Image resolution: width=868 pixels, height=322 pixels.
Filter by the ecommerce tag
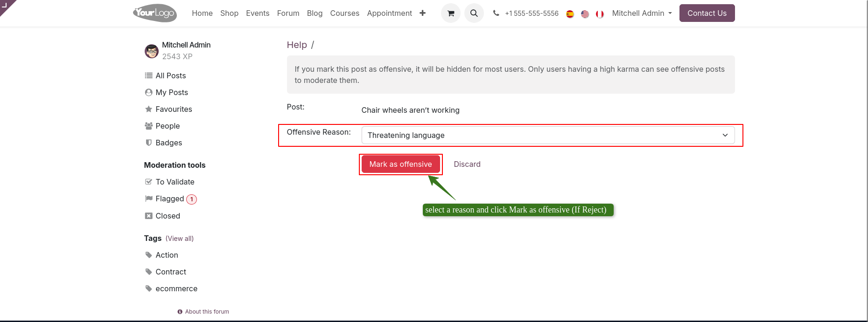pos(176,288)
